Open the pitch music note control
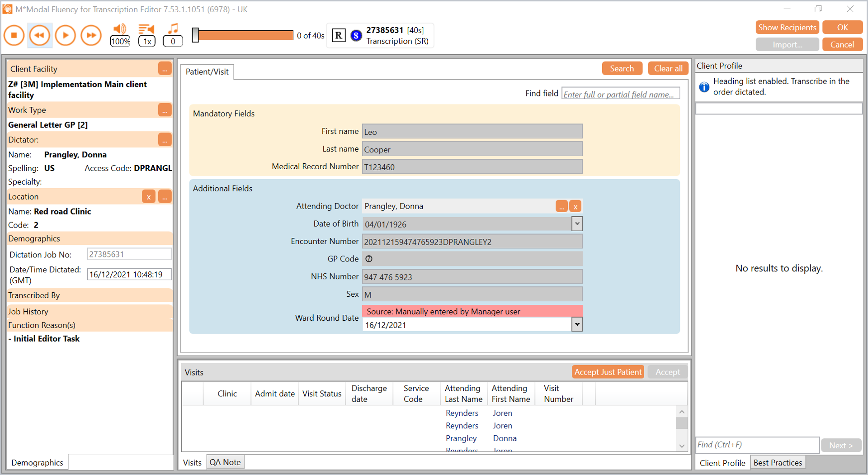Viewport: 868px width, 475px height. pyautogui.click(x=173, y=29)
